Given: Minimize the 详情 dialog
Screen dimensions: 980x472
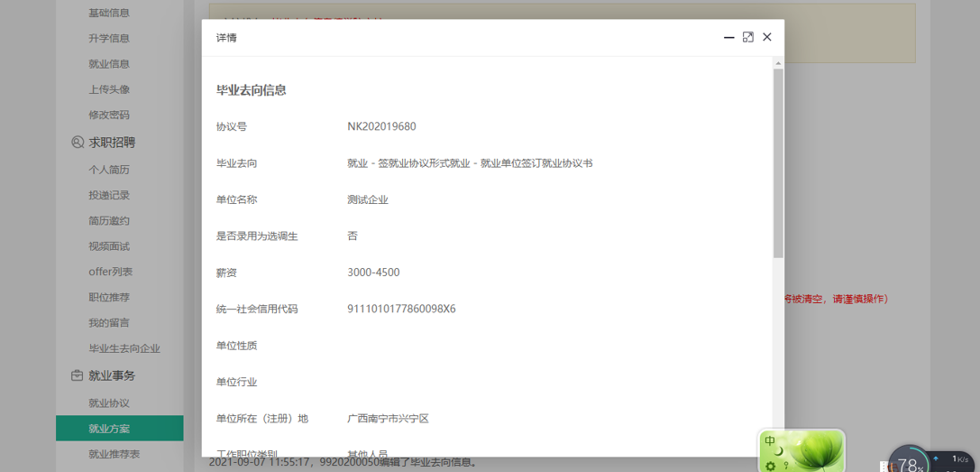Looking at the screenshot, I should point(728,37).
